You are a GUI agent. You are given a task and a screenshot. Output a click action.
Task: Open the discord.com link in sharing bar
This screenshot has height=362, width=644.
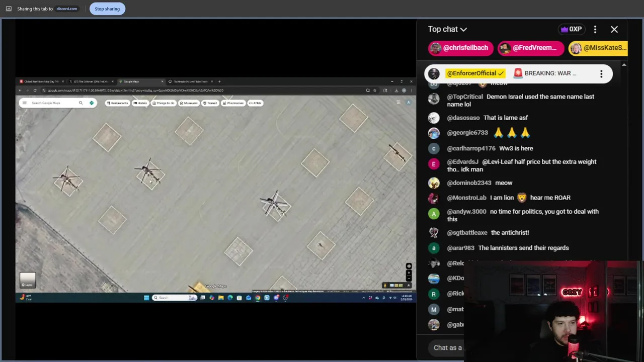pos(66,9)
